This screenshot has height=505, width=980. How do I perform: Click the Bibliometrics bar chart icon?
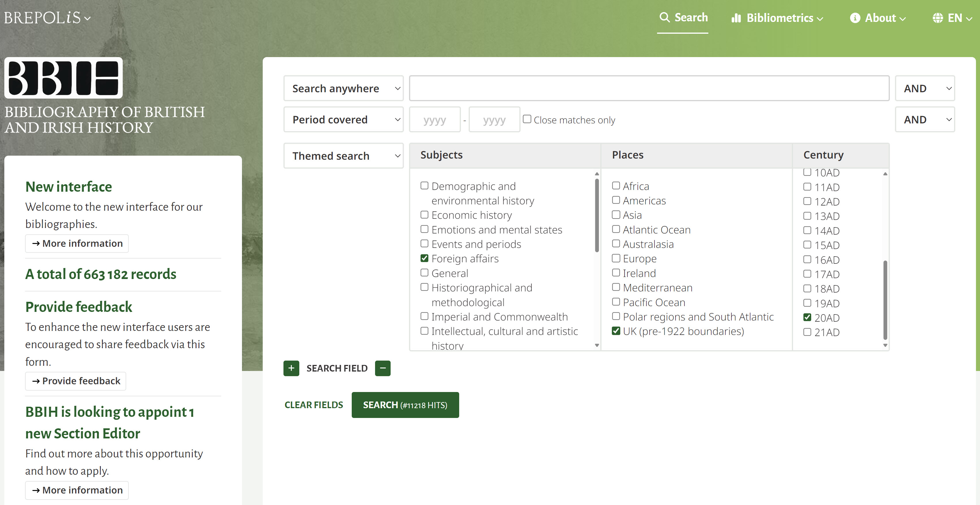(x=736, y=18)
